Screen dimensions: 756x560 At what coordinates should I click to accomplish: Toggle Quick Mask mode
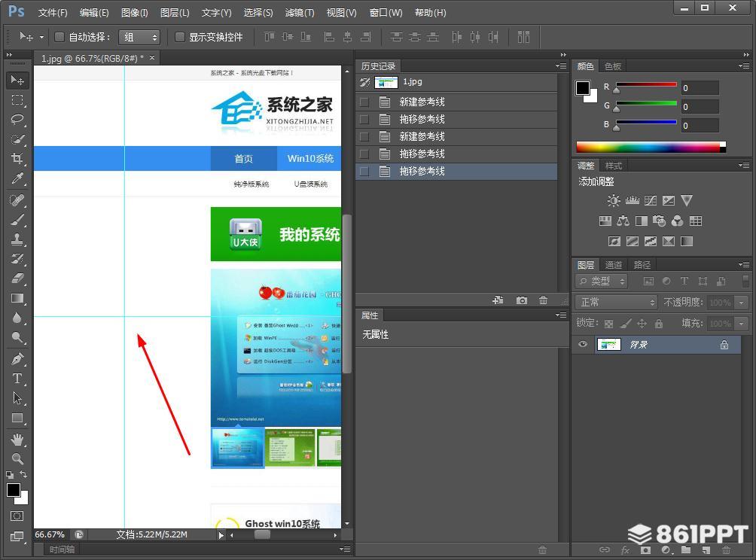click(x=17, y=516)
